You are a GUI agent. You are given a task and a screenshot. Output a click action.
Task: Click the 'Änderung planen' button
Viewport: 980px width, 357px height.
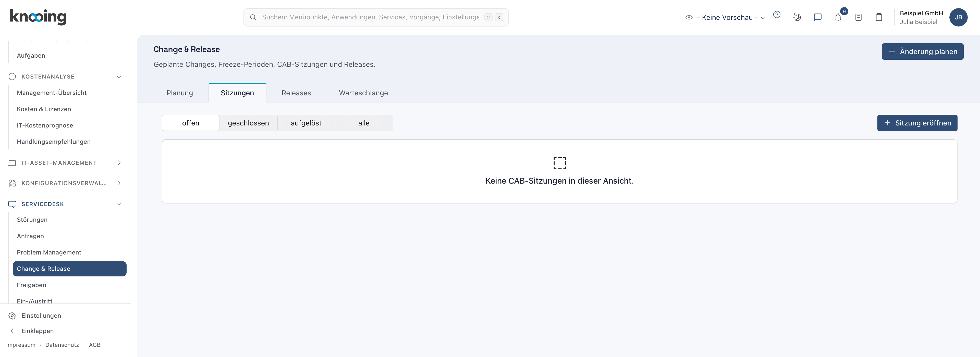[923, 51]
